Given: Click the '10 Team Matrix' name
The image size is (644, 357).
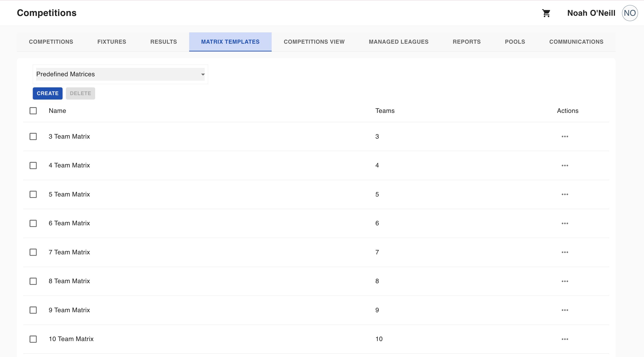Looking at the screenshot, I should (71, 339).
